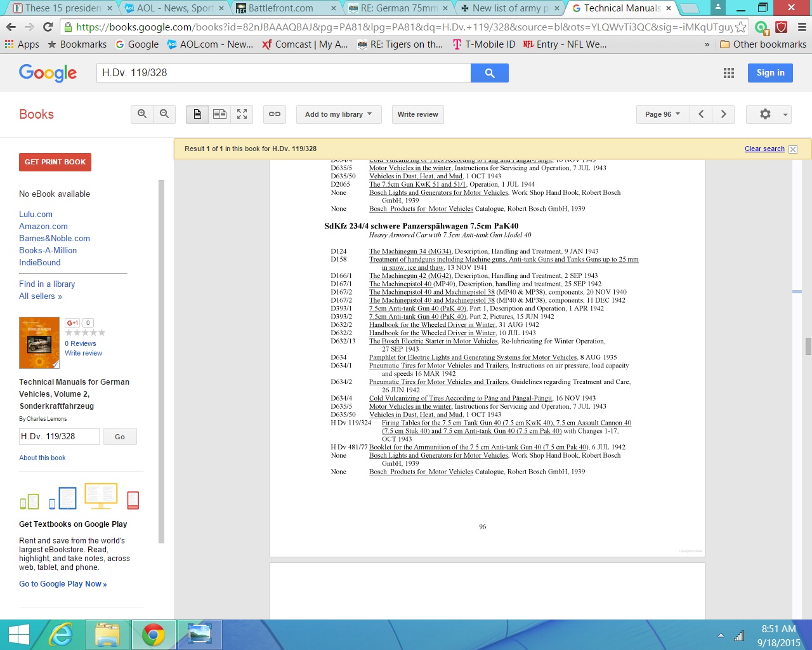The height and width of the screenshot is (650, 812).
Task: Focus the Google Books search field
Action: coord(284,73)
